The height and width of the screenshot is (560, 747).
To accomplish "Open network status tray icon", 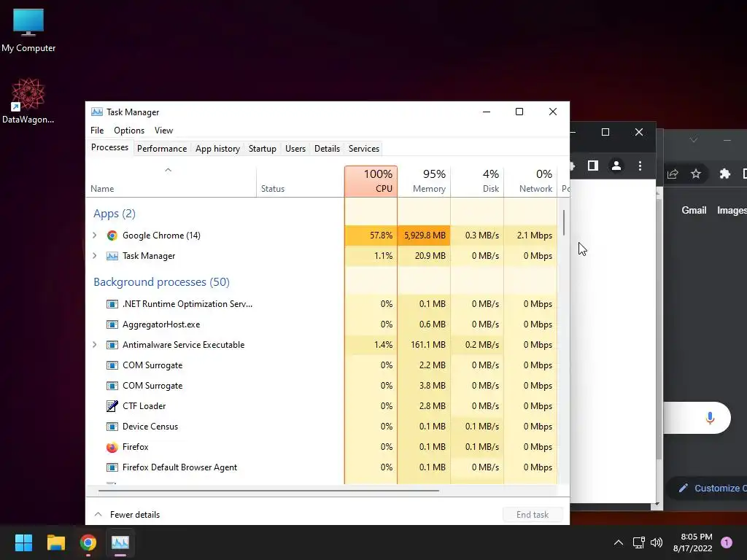I will point(638,542).
